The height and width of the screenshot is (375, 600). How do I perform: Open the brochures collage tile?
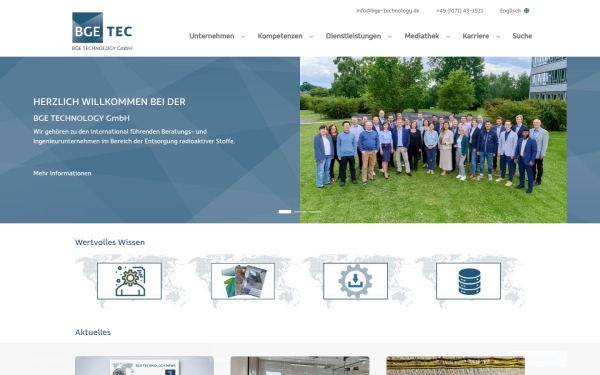[243, 281]
